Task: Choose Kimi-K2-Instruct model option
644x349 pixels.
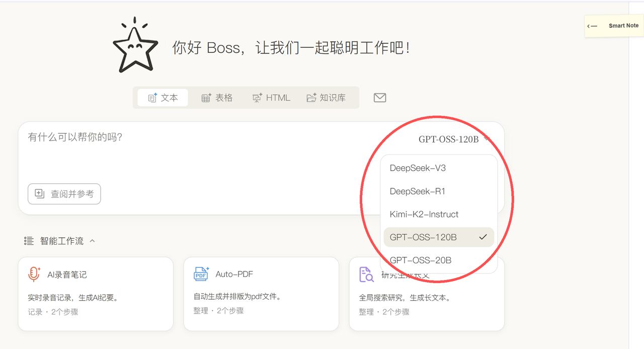Action: tap(439, 214)
